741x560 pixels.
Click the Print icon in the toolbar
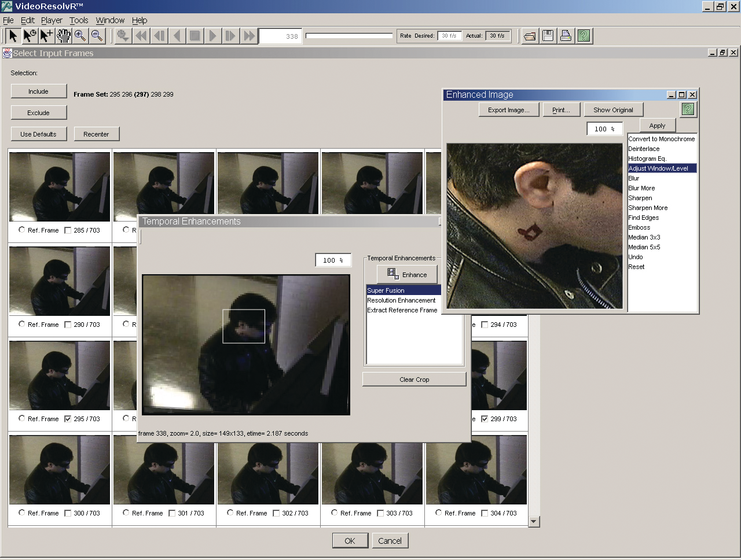(x=565, y=35)
